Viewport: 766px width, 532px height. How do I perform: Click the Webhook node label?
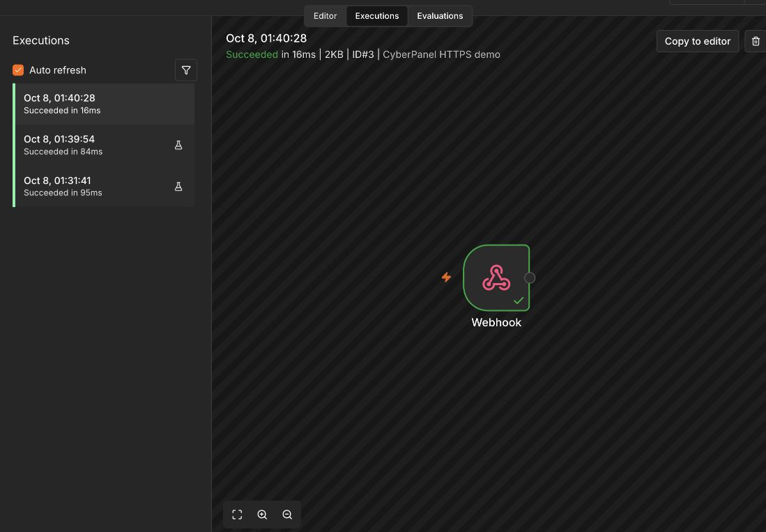[496, 322]
